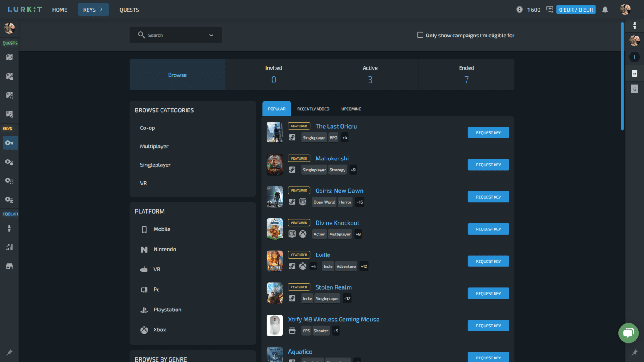Viewport: 644px width, 362px height.
Task: Open the Eville game title link
Action: point(323,255)
